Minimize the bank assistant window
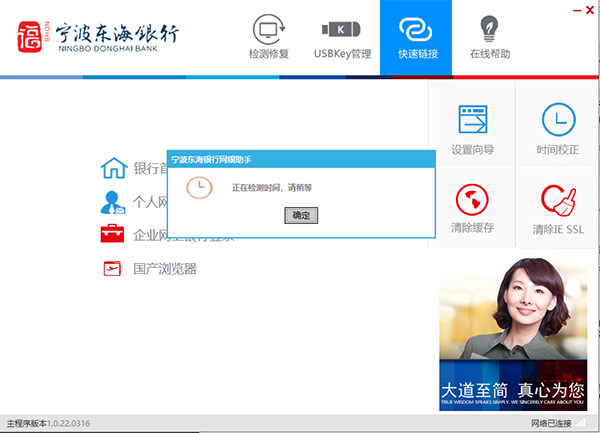The height and width of the screenshot is (433, 600). pyautogui.click(x=577, y=10)
